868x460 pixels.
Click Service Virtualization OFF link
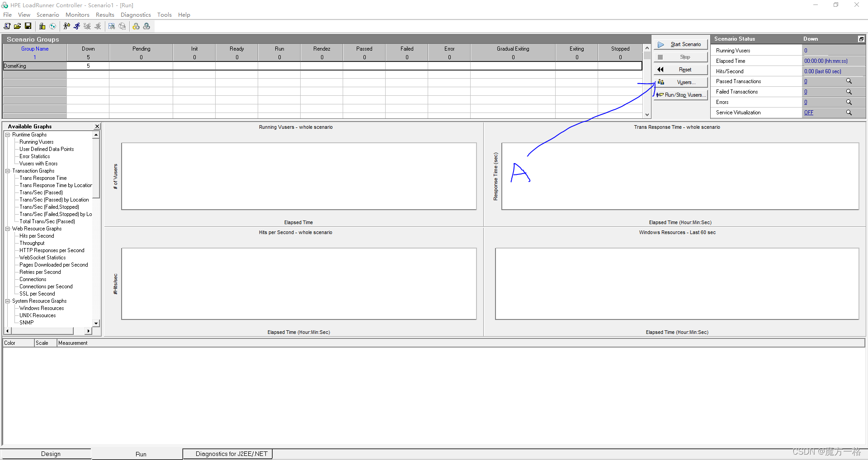tap(808, 113)
